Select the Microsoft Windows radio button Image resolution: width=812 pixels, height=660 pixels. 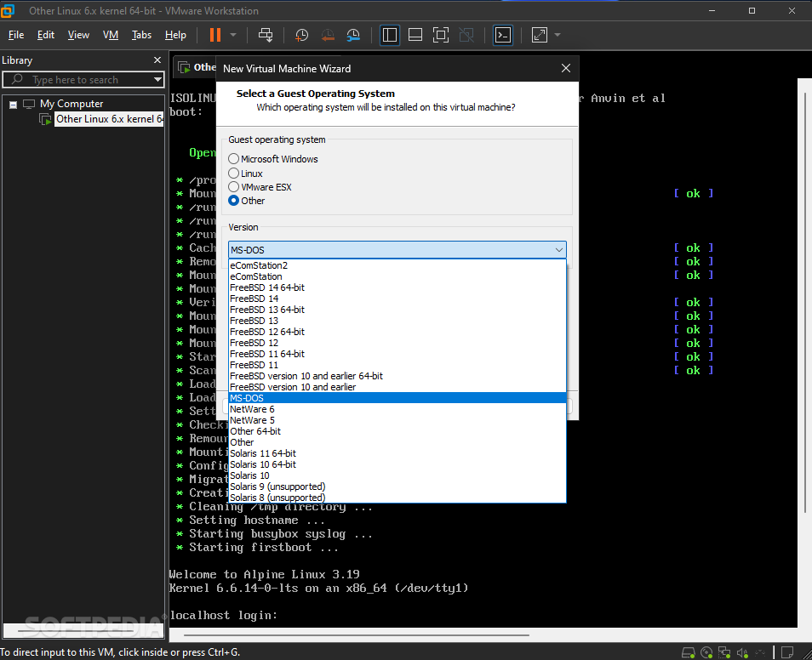[233, 158]
